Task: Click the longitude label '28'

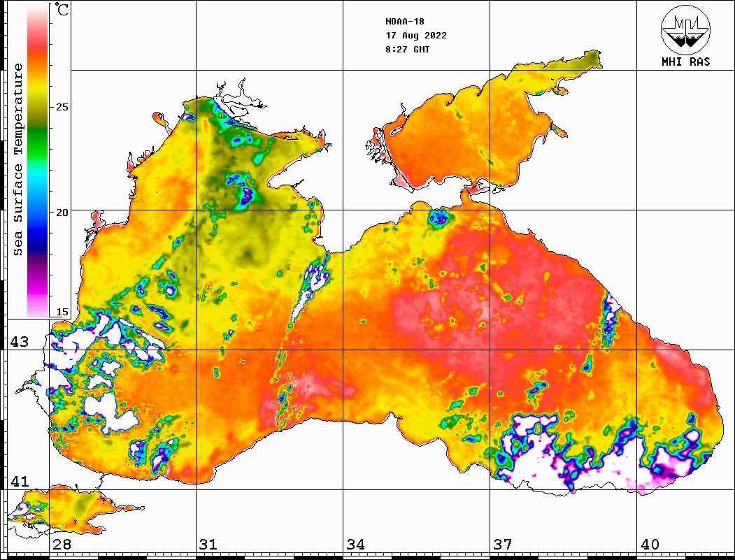Action: tap(62, 544)
